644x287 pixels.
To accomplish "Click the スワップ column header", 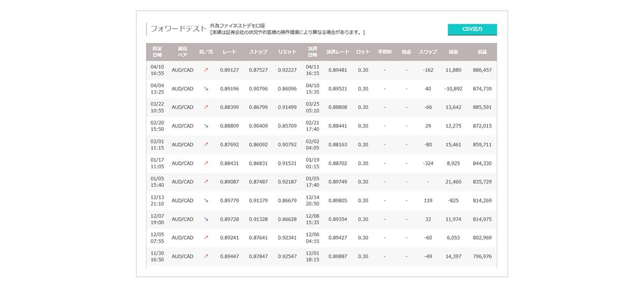I will coord(428,52).
